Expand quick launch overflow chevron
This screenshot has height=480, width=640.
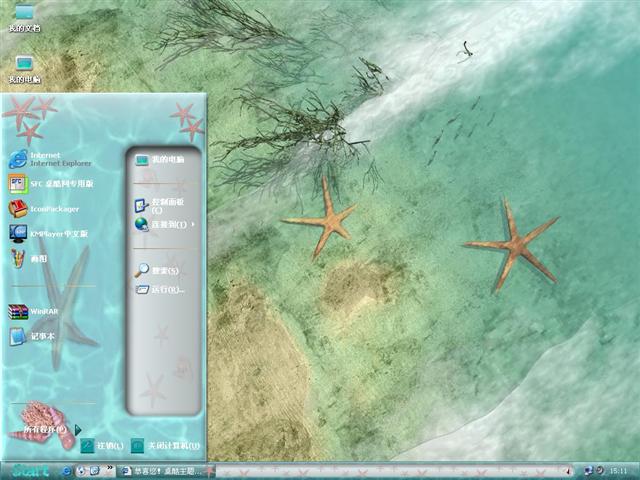point(110,468)
